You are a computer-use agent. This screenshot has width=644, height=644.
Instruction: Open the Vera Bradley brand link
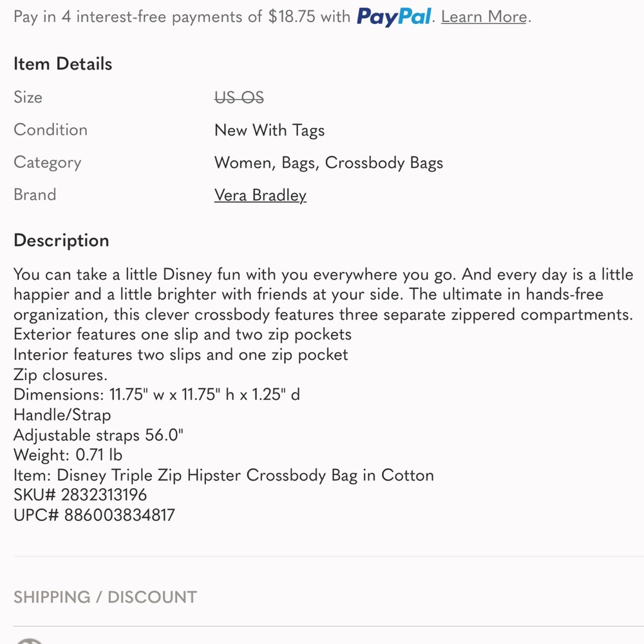coord(260,195)
